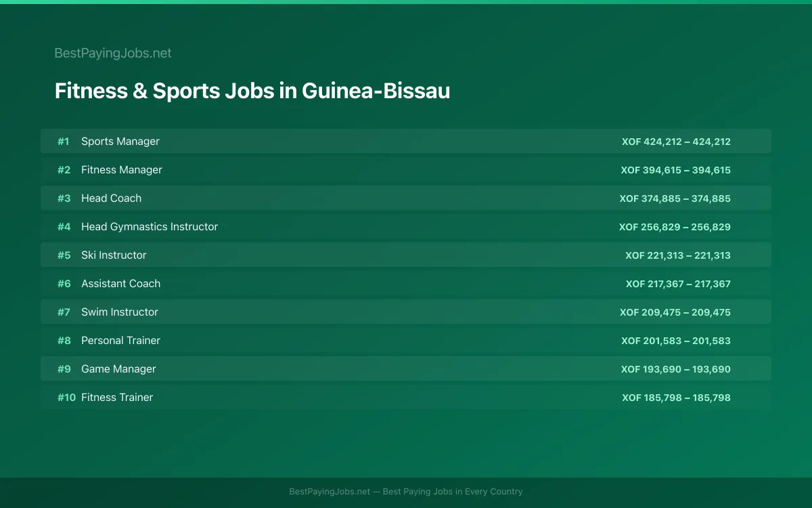Click the #2 rank number
The image size is (812, 508).
tap(64, 170)
